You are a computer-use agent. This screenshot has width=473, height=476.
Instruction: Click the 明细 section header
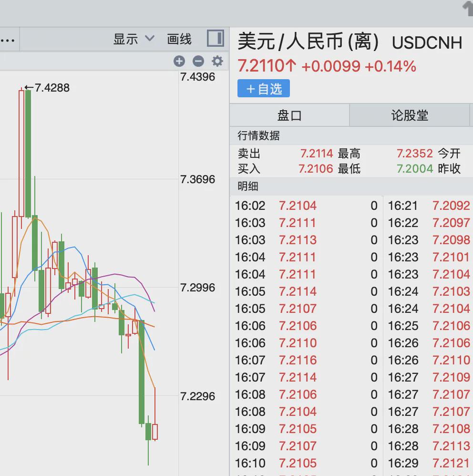248,186
